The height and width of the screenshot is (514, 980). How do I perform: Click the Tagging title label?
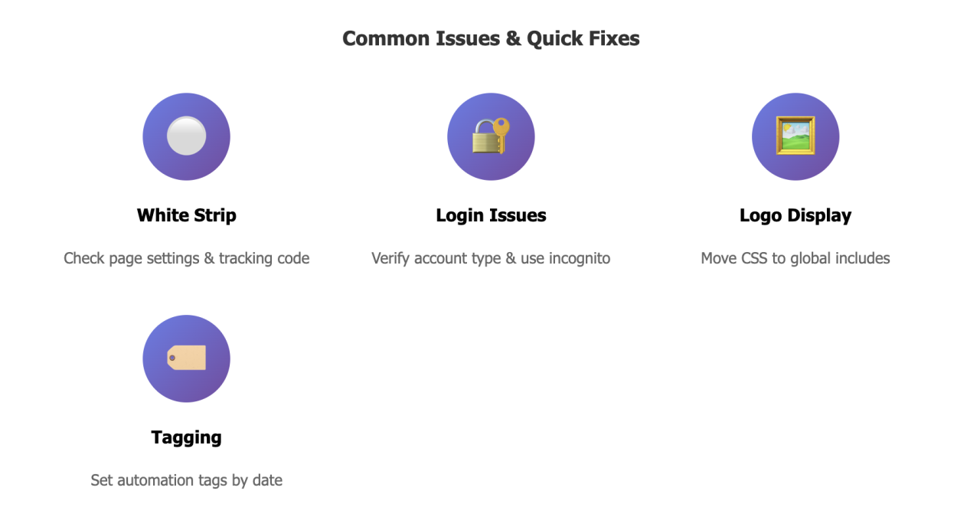186,437
